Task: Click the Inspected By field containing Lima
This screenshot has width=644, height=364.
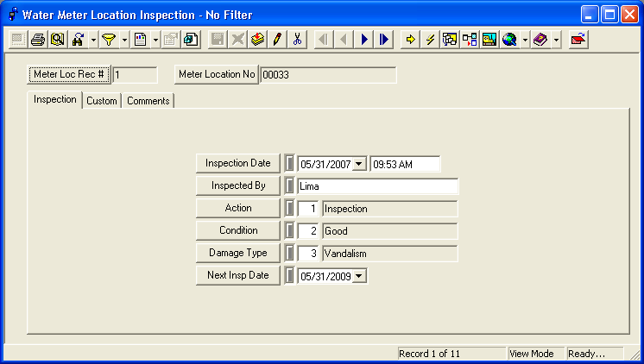Action: [377, 186]
